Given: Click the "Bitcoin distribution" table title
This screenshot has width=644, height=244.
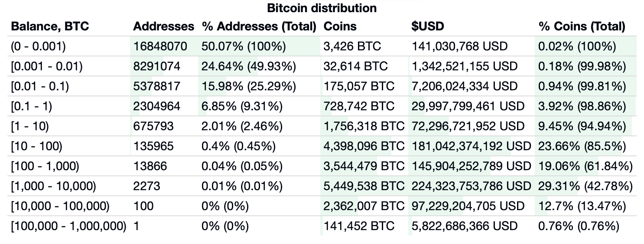Looking at the screenshot, I should 322,8.
